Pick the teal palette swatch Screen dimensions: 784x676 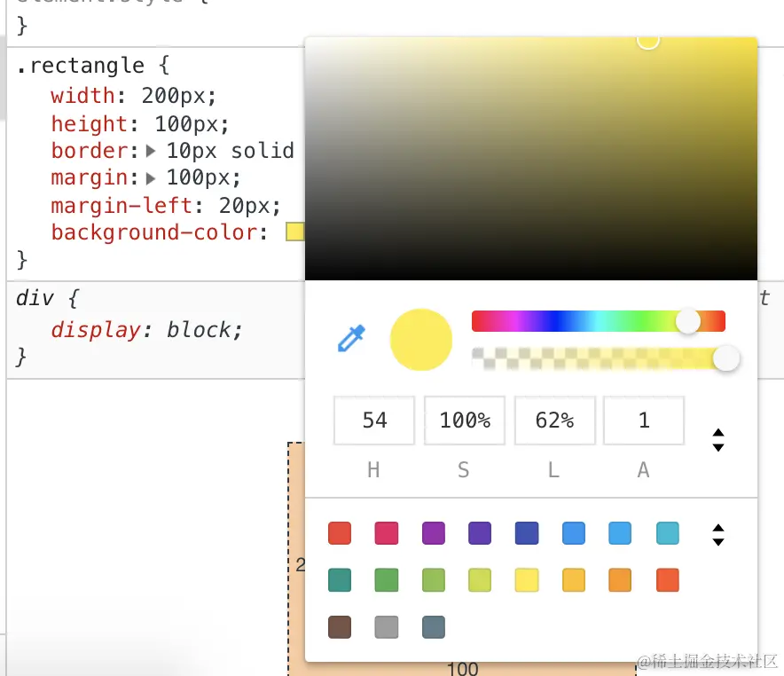[340, 580]
